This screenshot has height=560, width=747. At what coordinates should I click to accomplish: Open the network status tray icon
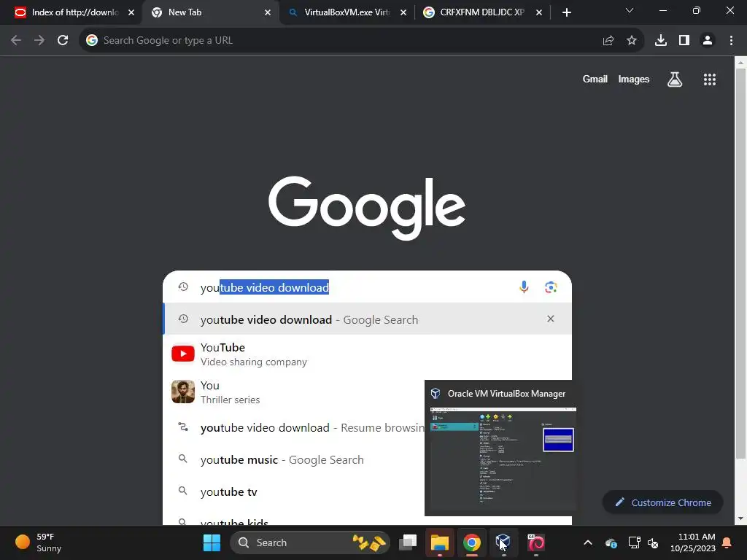(634, 542)
